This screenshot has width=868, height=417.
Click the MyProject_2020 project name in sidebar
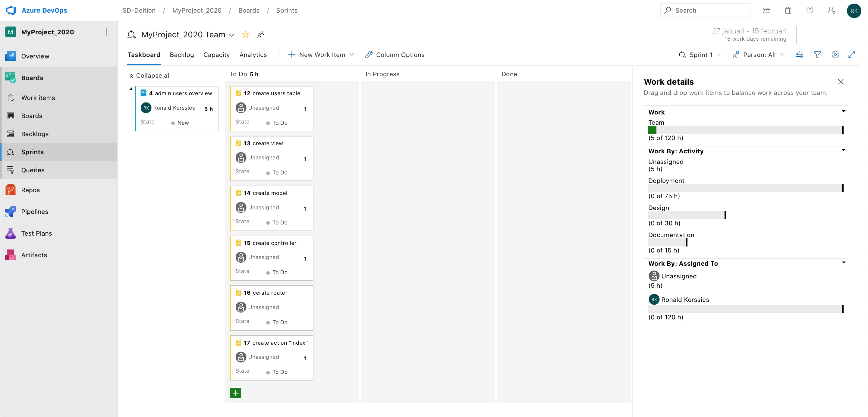click(x=48, y=32)
